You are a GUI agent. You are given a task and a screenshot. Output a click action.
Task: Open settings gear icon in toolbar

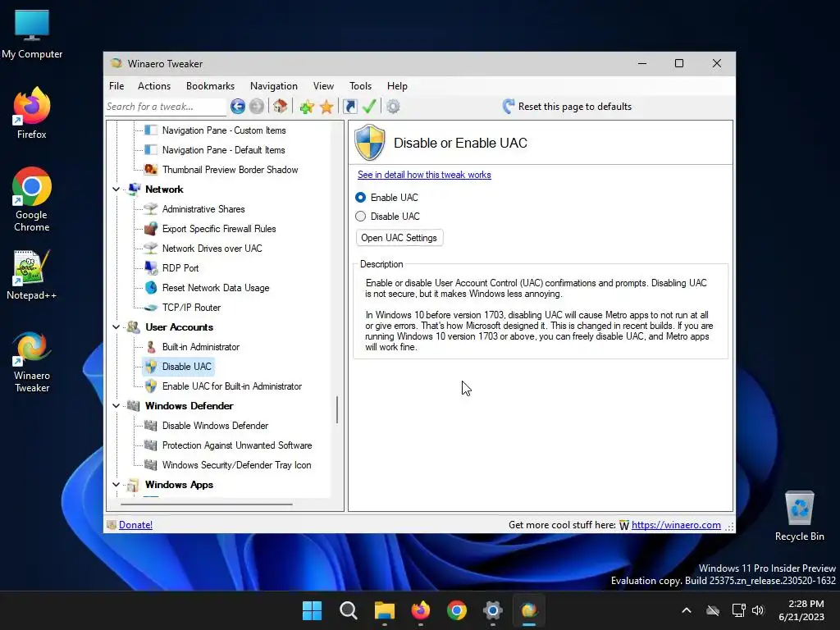pyautogui.click(x=393, y=107)
